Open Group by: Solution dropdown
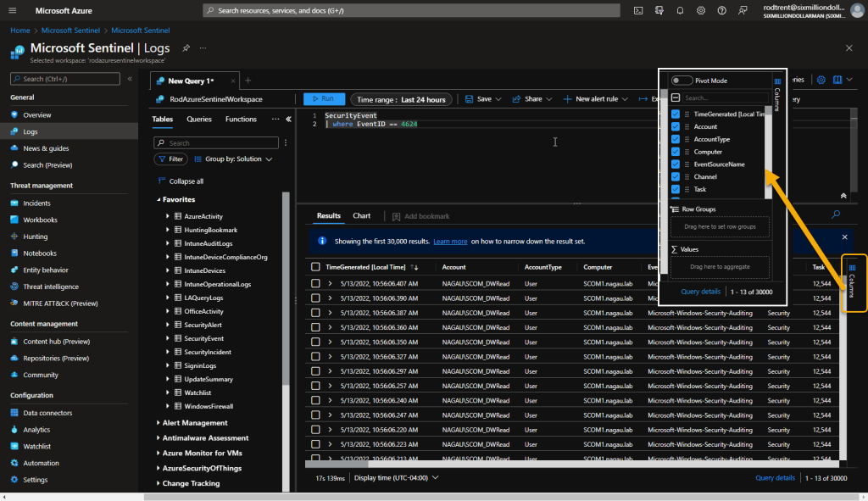The width and height of the screenshot is (868, 501). coord(233,159)
